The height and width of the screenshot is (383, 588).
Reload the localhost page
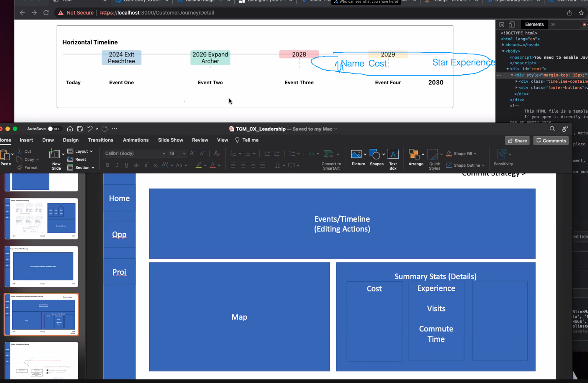[x=46, y=13]
